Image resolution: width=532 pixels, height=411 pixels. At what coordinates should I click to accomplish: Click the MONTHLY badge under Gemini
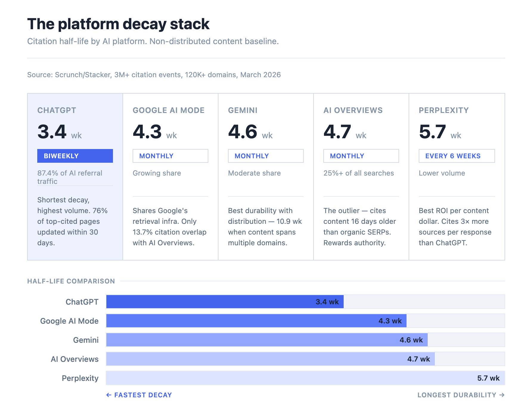(266, 156)
